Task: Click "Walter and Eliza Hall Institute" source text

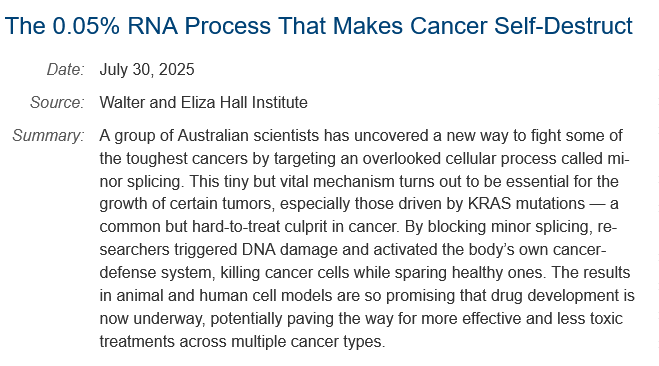Action: pyautogui.click(x=203, y=103)
